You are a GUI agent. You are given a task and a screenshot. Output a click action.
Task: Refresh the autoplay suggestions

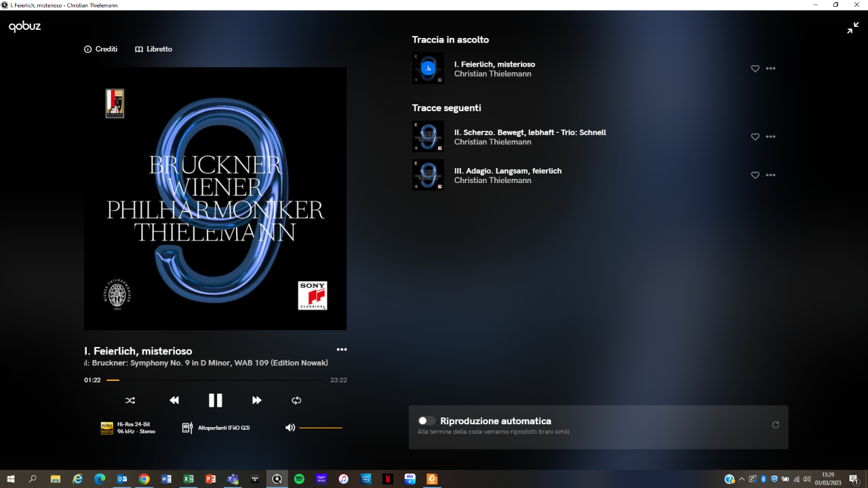click(775, 425)
